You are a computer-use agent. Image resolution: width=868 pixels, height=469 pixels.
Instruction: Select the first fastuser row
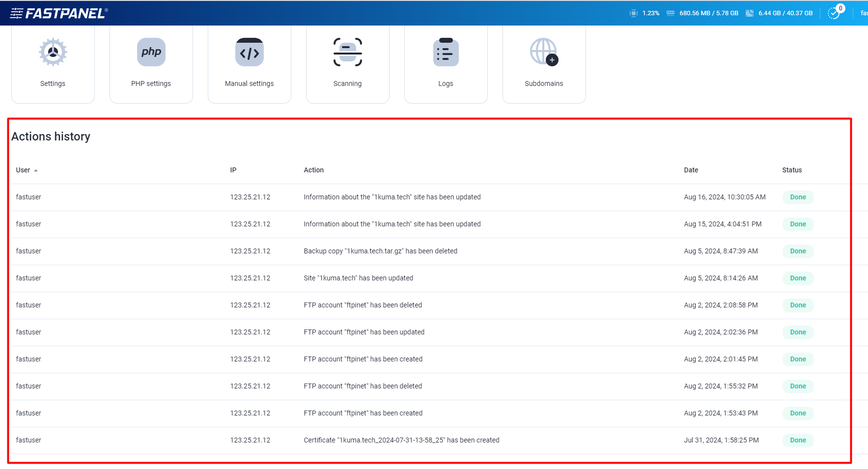click(x=28, y=197)
